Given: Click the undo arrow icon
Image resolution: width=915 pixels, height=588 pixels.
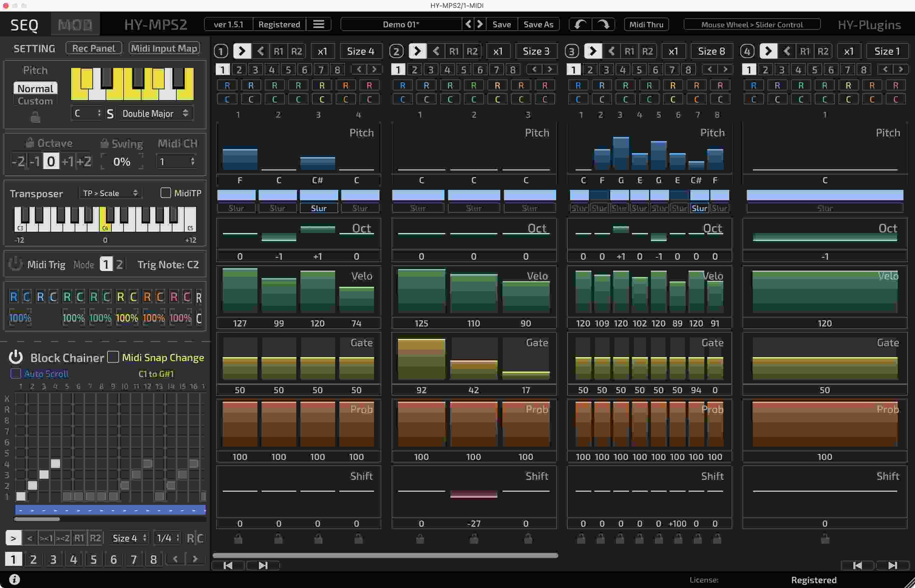Looking at the screenshot, I should tap(580, 25).
